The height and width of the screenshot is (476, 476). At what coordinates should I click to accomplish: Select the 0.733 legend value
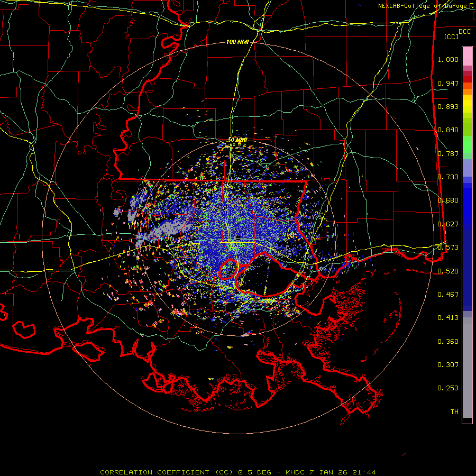pyautogui.click(x=448, y=177)
